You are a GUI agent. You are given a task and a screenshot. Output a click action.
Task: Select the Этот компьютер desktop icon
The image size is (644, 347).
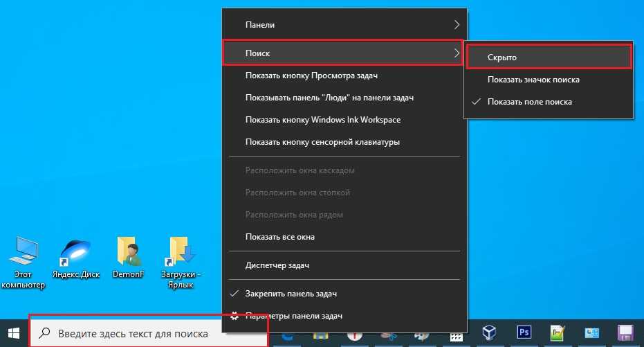[23, 255]
